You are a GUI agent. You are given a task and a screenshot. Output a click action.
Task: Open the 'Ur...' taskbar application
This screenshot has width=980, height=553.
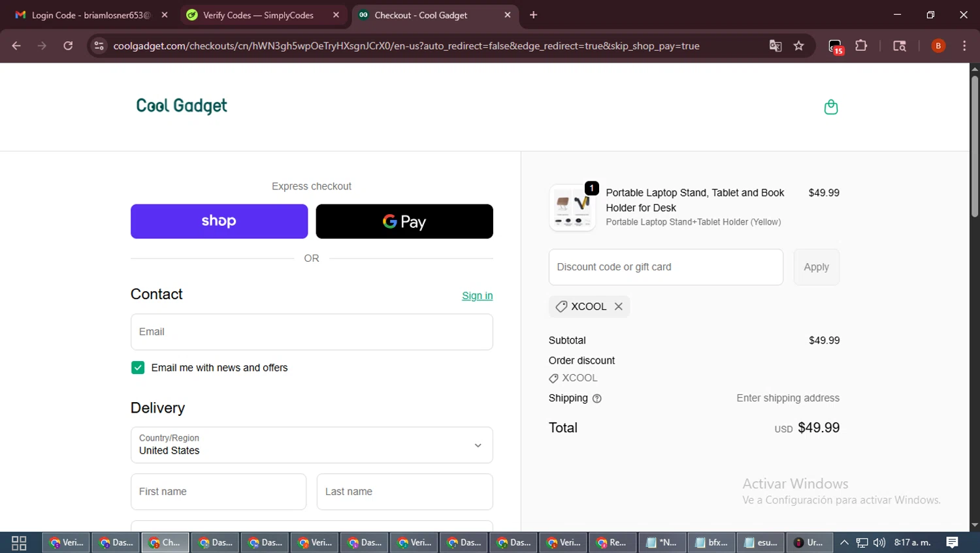[x=810, y=543]
